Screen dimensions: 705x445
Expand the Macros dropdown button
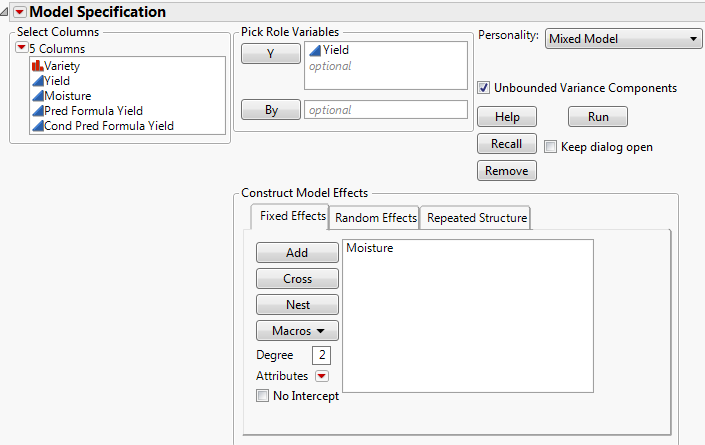click(297, 330)
